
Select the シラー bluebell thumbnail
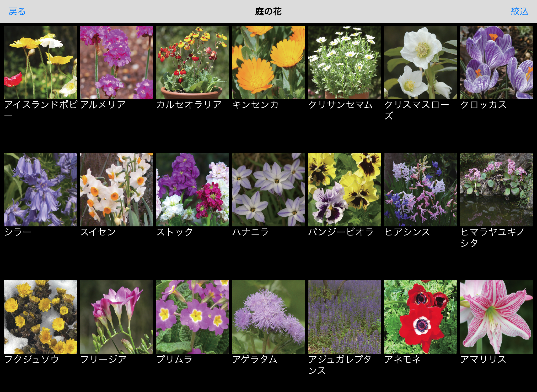[40, 190]
